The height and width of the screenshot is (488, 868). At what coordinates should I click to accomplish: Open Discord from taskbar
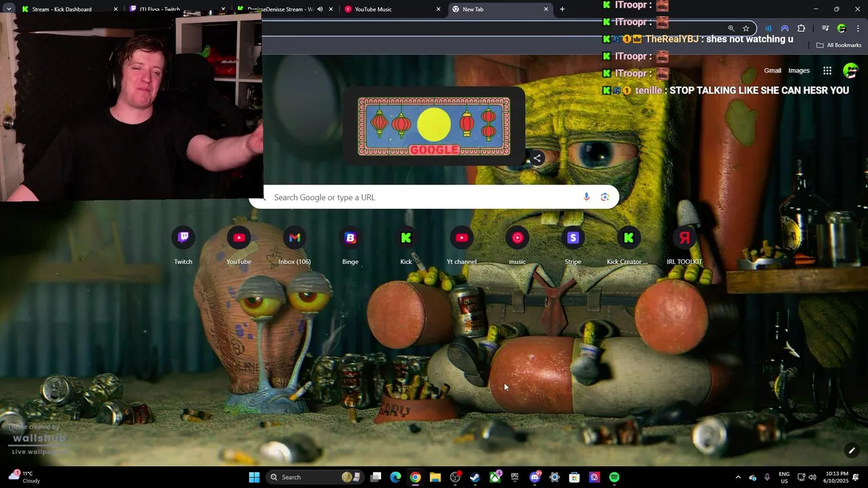point(534,477)
